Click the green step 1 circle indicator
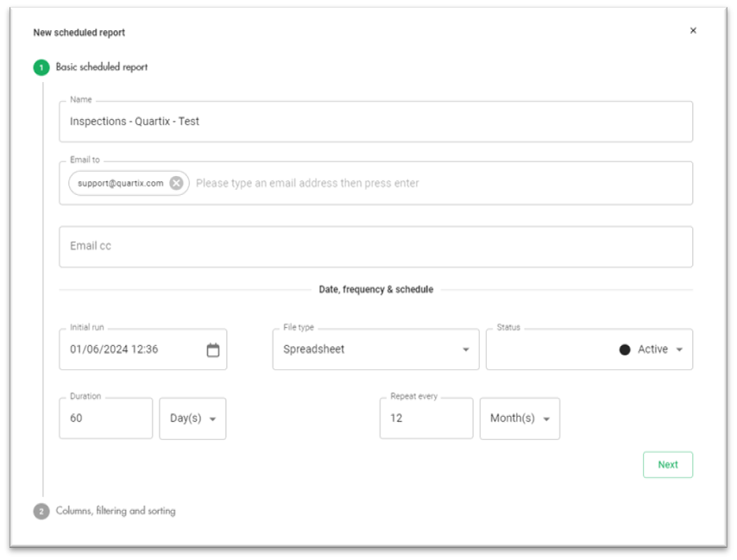This screenshot has height=560, width=737. tap(41, 66)
